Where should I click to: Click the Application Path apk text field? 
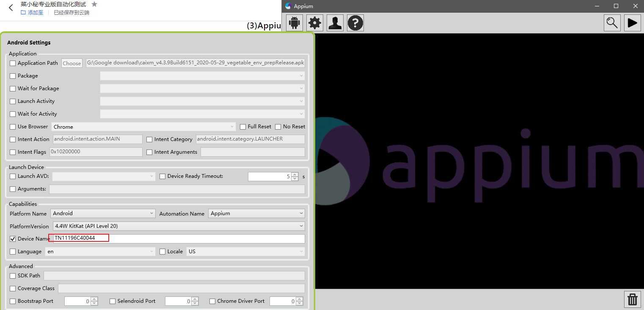pyautogui.click(x=195, y=63)
